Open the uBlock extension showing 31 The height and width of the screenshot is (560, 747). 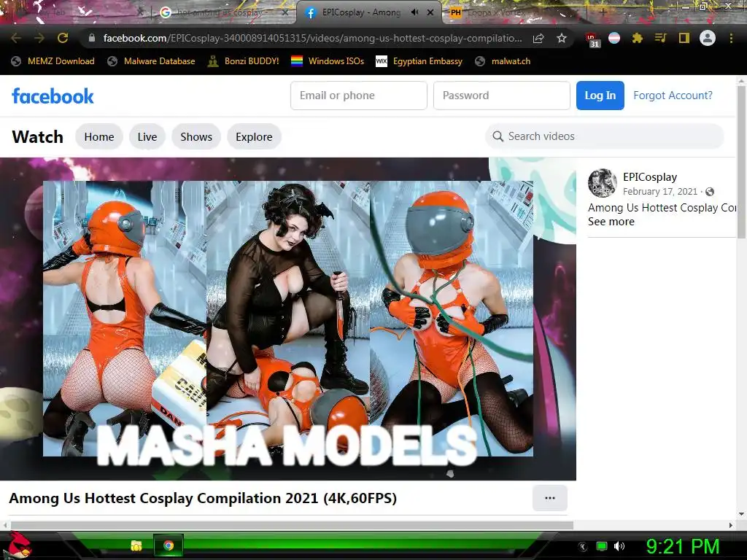pos(592,39)
